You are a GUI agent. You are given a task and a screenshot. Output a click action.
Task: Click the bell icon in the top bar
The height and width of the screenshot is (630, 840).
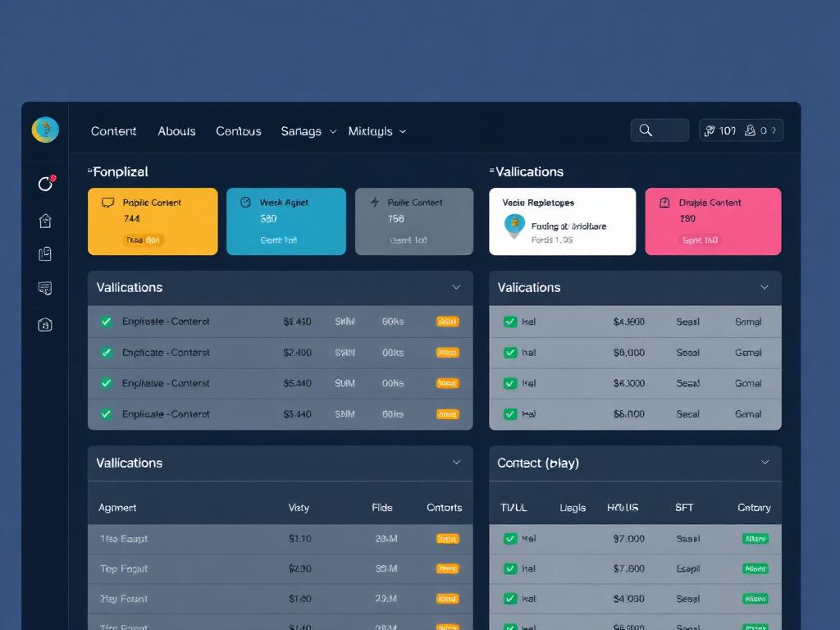pyautogui.click(x=749, y=130)
